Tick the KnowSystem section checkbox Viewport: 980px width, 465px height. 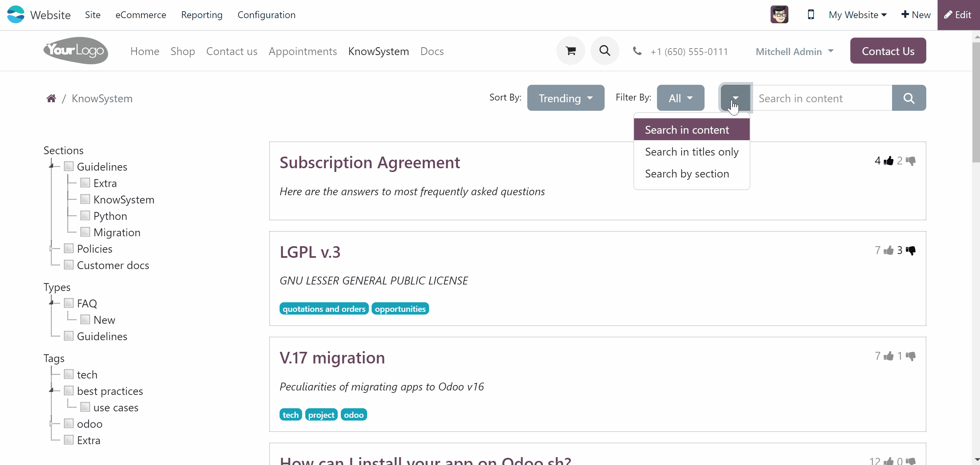(x=85, y=199)
